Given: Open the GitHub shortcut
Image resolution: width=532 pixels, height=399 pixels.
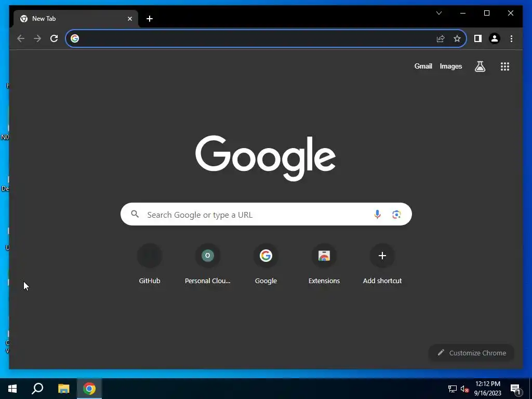Looking at the screenshot, I should tap(149, 264).
